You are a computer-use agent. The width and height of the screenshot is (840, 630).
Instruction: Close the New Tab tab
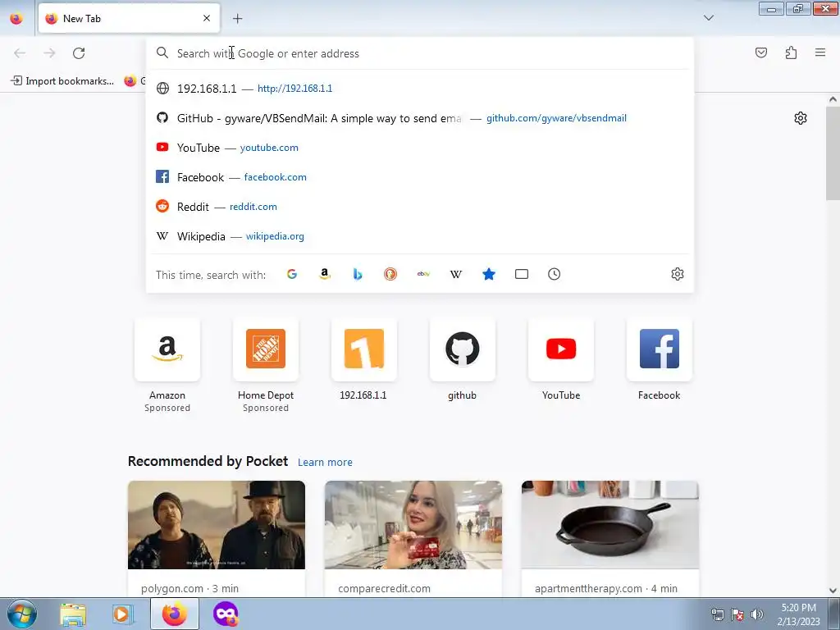click(x=207, y=18)
